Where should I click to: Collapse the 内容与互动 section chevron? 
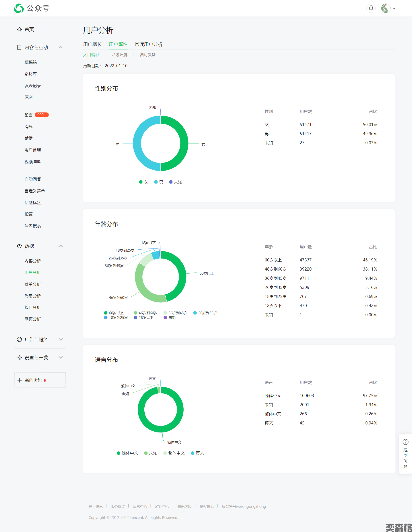pos(61,47)
